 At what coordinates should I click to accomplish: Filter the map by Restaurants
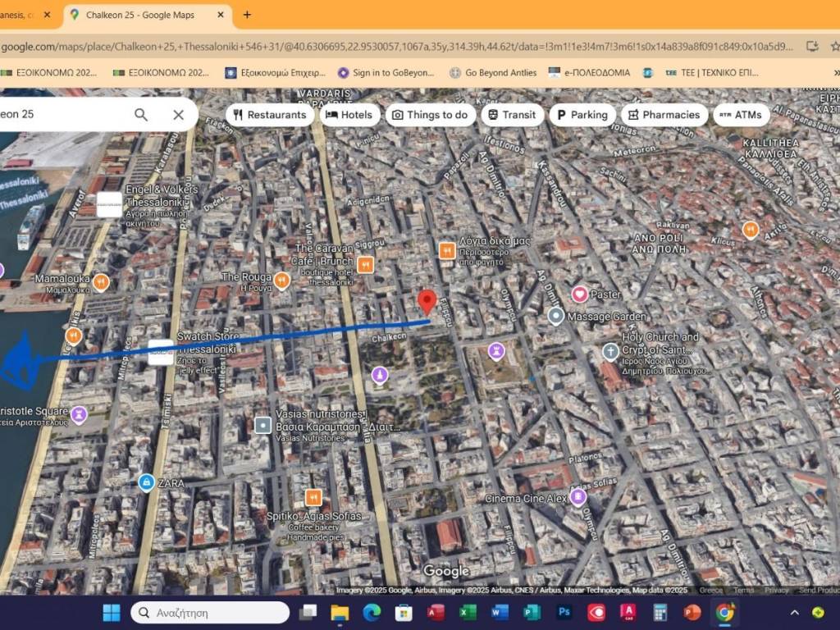coord(269,115)
